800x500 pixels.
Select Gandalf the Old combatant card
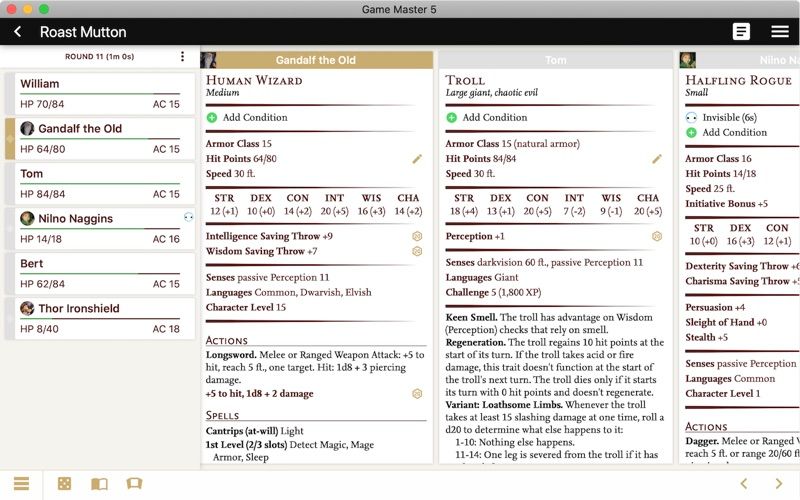pyautogui.click(x=100, y=138)
